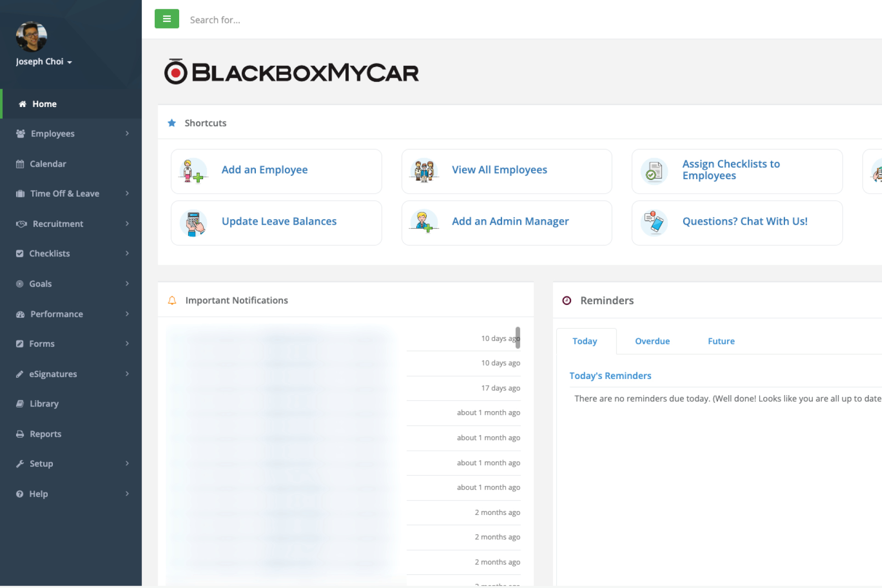This screenshot has height=588, width=882.
Task: Click the Employees group icon
Action: (20, 134)
